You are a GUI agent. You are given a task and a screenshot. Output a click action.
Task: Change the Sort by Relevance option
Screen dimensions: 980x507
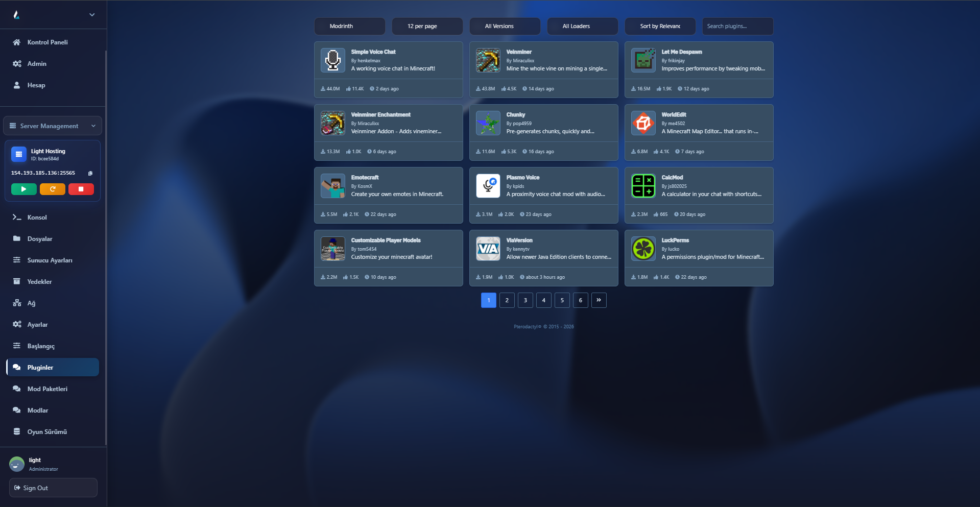click(x=660, y=26)
